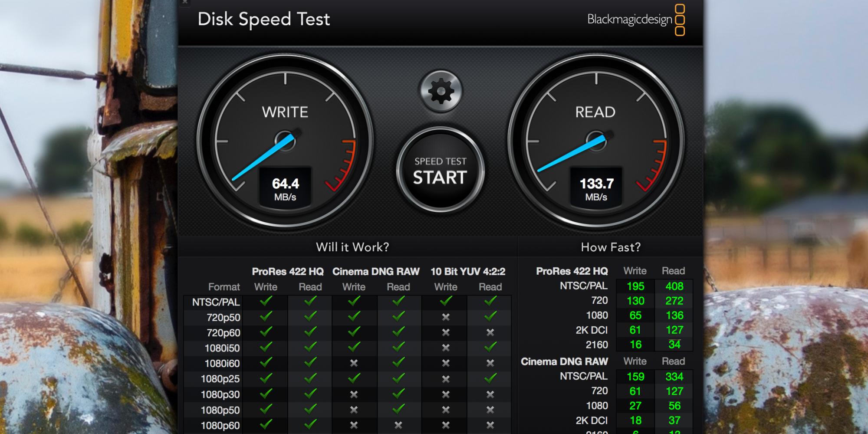The width and height of the screenshot is (868, 434).
Task: Open settings with the gear button
Action: [441, 92]
